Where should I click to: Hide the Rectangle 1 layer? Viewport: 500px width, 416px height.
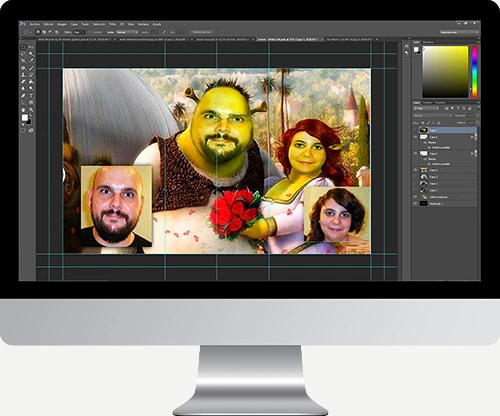(415, 204)
